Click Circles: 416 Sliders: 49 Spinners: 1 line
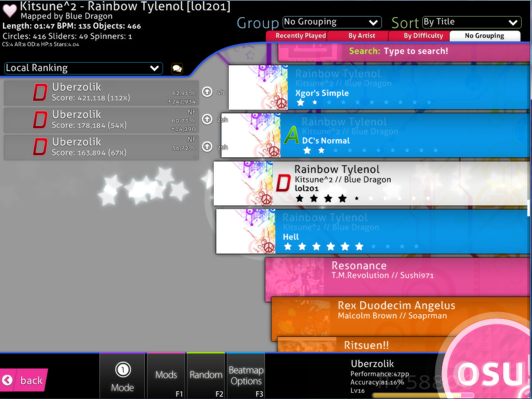532x399 pixels. coord(67,36)
